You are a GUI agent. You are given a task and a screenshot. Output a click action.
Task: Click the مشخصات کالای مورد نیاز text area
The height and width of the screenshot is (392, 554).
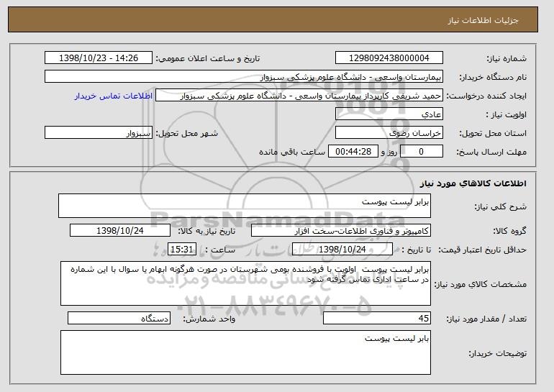245,283
